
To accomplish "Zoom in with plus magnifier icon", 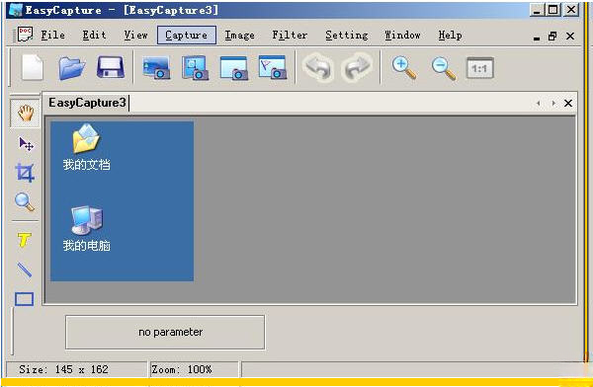I will pos(404,68).
